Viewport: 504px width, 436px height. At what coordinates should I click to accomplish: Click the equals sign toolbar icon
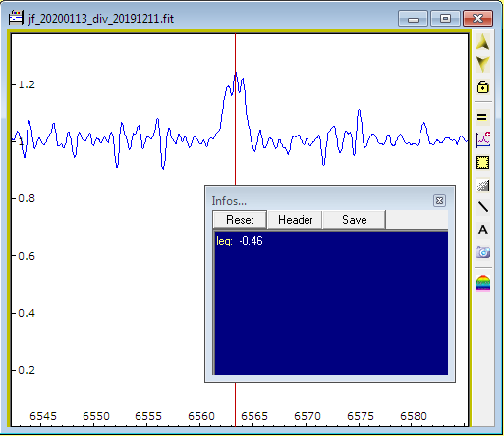pyautogui.click(x=482, y=117)
